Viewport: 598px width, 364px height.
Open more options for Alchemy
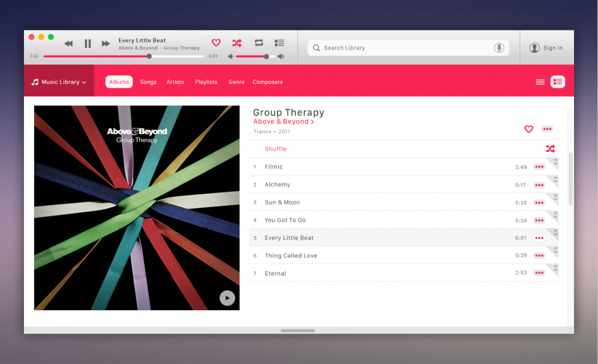539,185
